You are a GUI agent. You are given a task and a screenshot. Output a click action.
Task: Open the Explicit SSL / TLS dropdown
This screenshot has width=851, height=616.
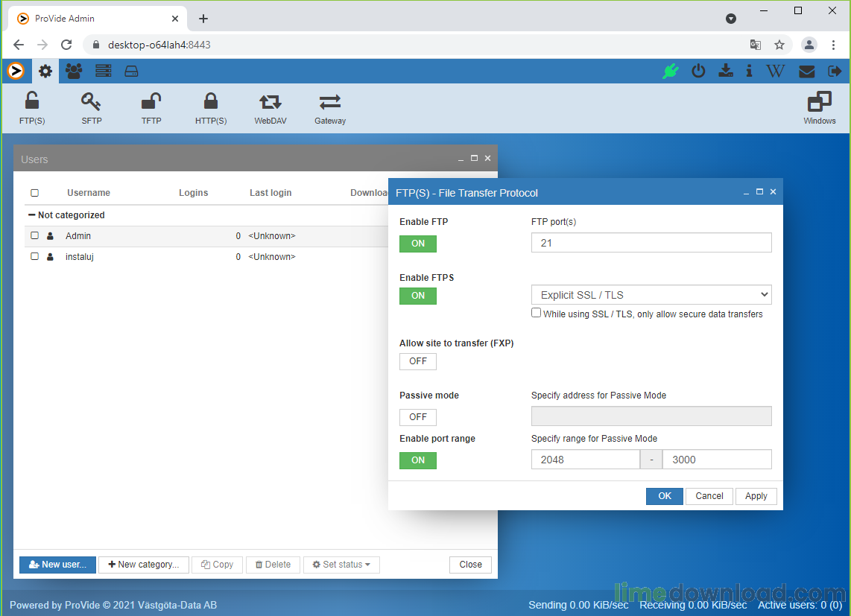(651, 295)
